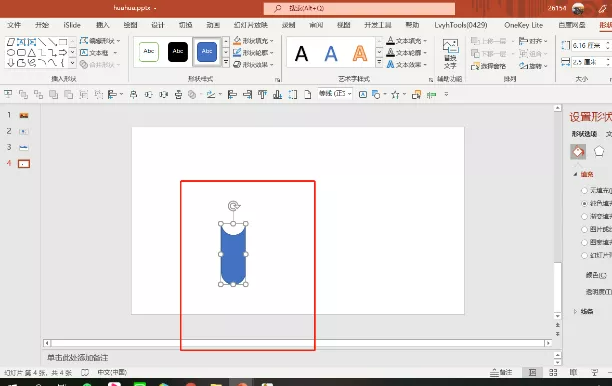Collapse the 填充 Fill section
The width and height of the screenshot is (612, 386).
point(575,174)
